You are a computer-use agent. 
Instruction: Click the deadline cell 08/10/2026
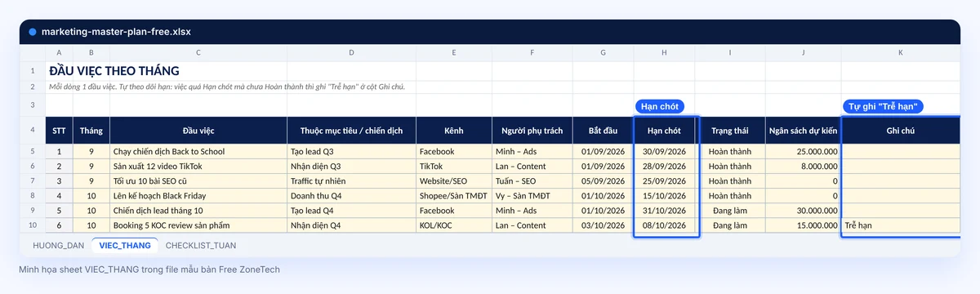pos(665,225)
